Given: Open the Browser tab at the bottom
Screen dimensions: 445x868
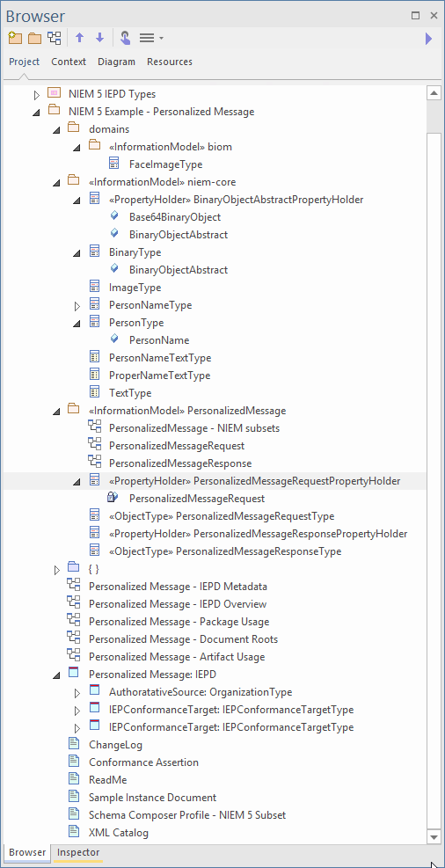Looking at the screenshot, I should tap(27, 852).
